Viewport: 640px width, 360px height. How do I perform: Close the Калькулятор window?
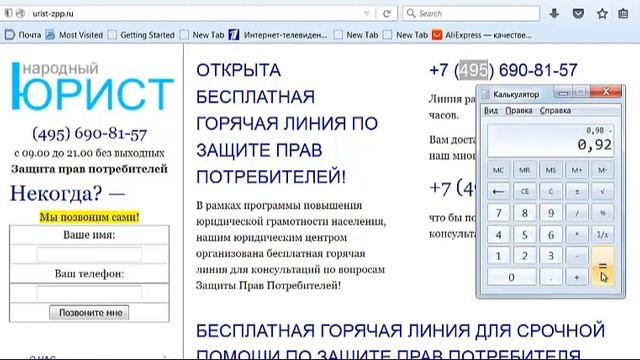point(606,92)
